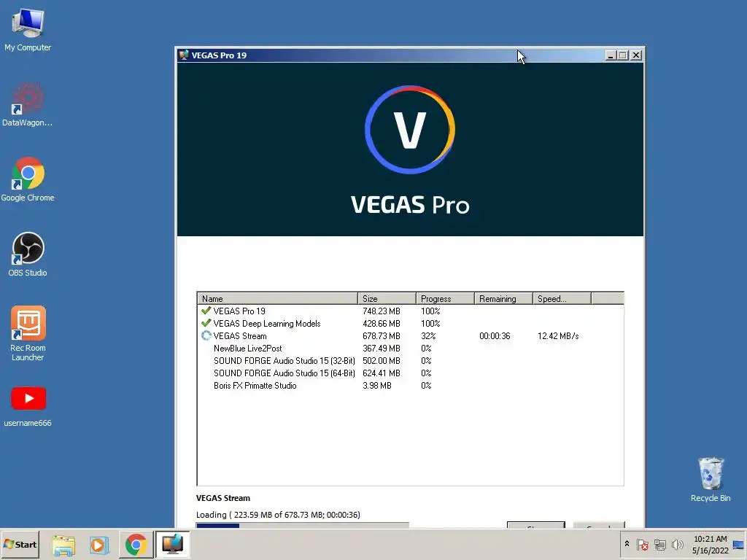Viewport: 747px width, 560px height.
Task: Select the Recycle Bin desktop icon
Action: (x=711, y=480)
